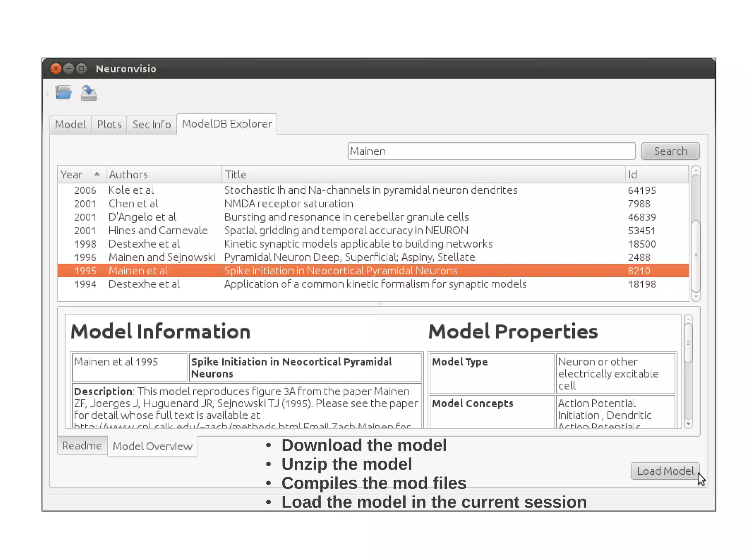Click the splitter handle between table and info panel
The image size is (747, 560).
pyautogui.click(x=379, y=304)
